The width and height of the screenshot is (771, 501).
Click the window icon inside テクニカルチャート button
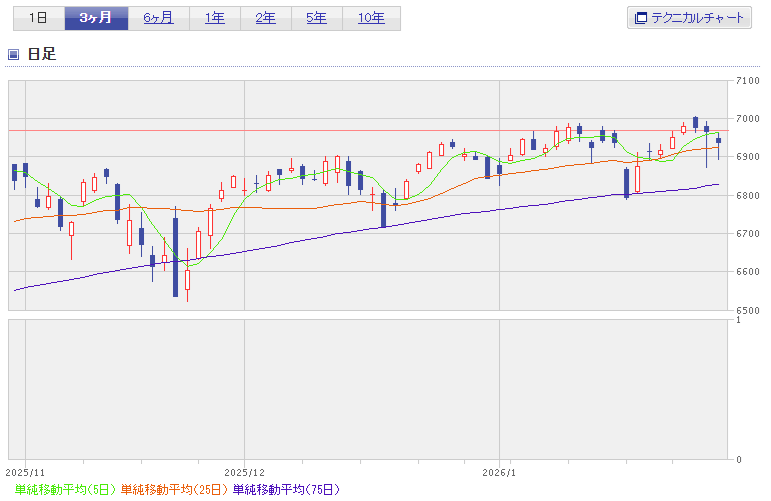(640, 18)
